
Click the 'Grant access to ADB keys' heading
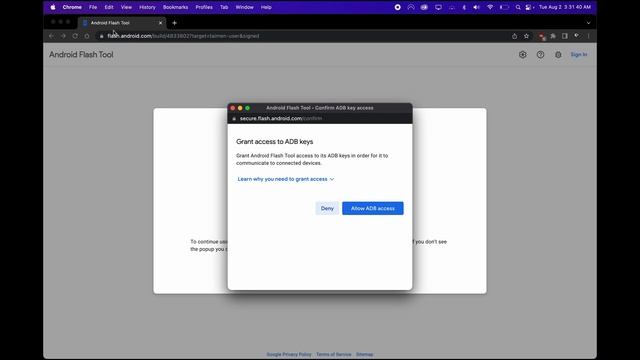point(275,142)
